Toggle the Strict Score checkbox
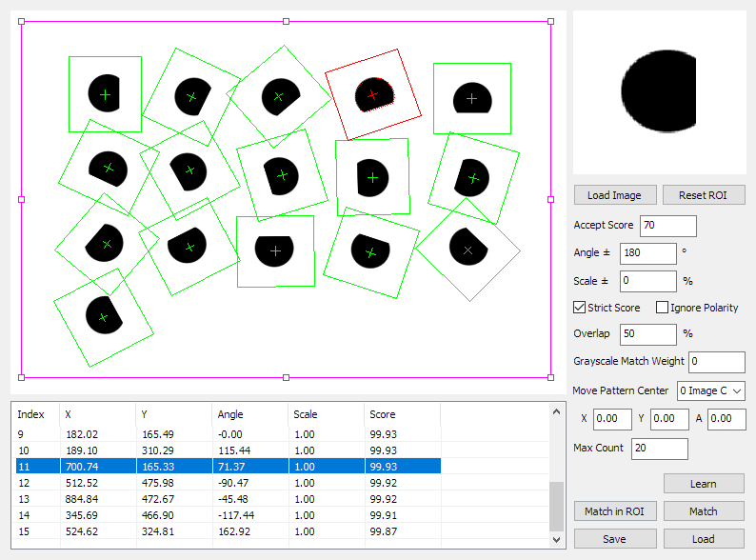 tap(579, 308)
